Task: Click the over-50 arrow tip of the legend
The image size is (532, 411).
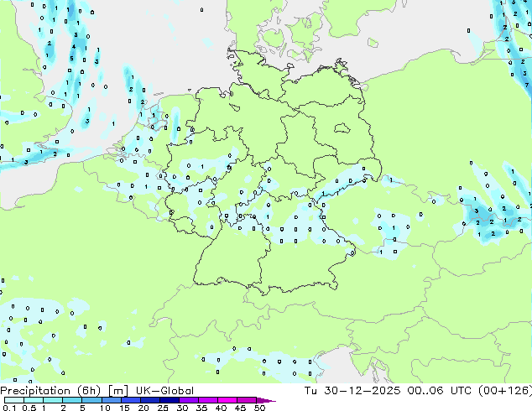Action: [266, 400]
